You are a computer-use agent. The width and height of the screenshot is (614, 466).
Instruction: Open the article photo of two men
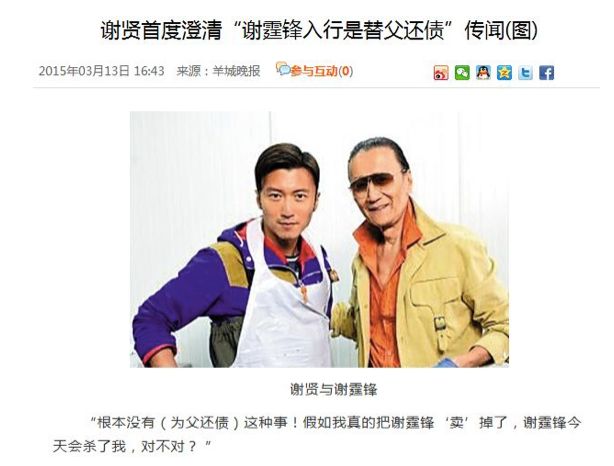[x=320, y=239]
